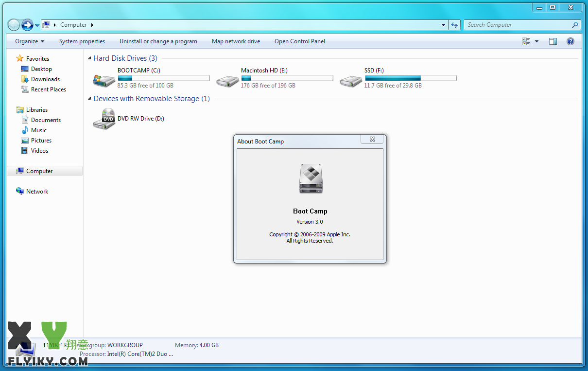Open the recent pages dropdown arrow
Screen dimensions: 588x371
pos(37,25)
